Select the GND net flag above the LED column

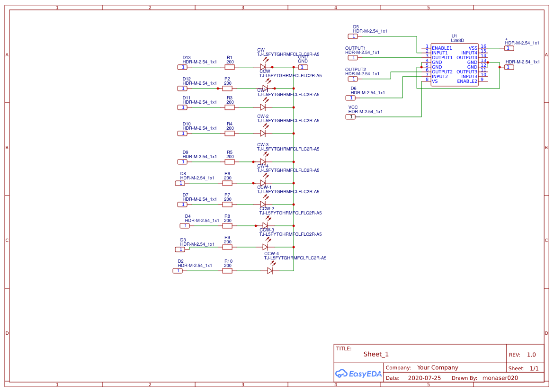tap(302, 67)
